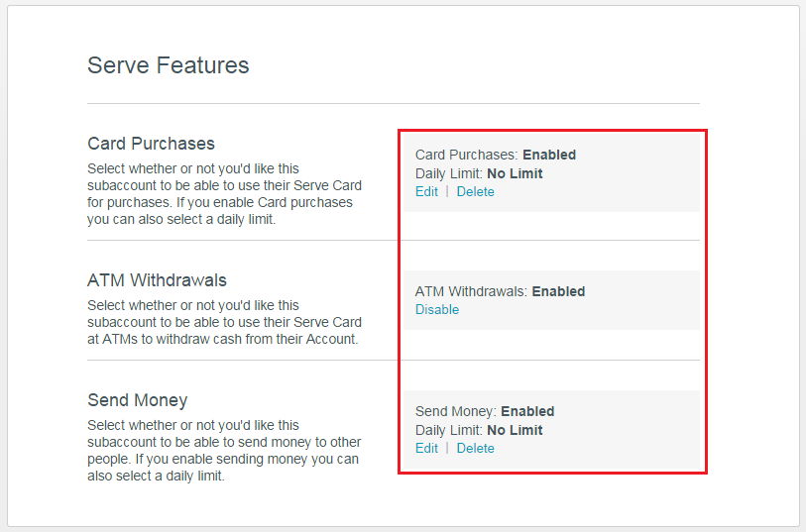Click the 'Card Purchases: Enabled' status text

coord(495,156)
